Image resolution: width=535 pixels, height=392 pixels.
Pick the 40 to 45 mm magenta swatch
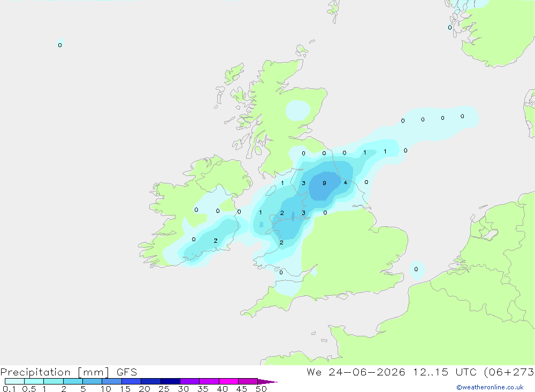tap(228, 381)
